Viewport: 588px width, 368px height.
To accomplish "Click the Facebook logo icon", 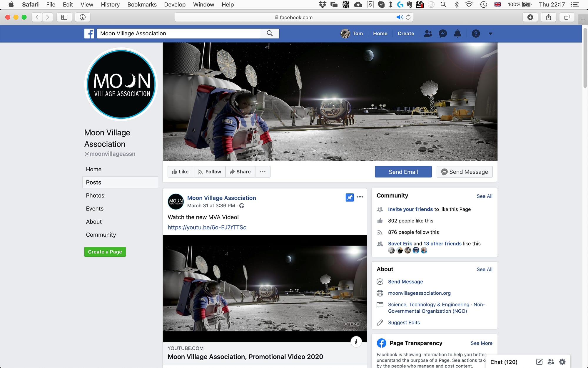I will pyautogui.click(x=89, y=34).
